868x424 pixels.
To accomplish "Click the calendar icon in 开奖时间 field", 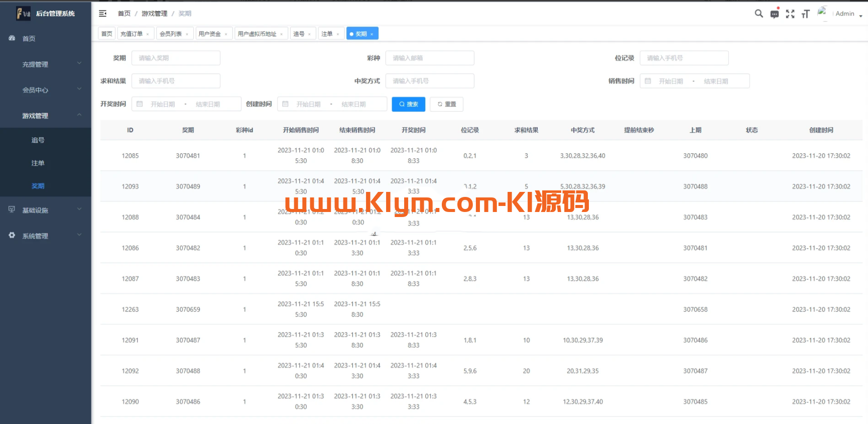I will coord(140,104).
